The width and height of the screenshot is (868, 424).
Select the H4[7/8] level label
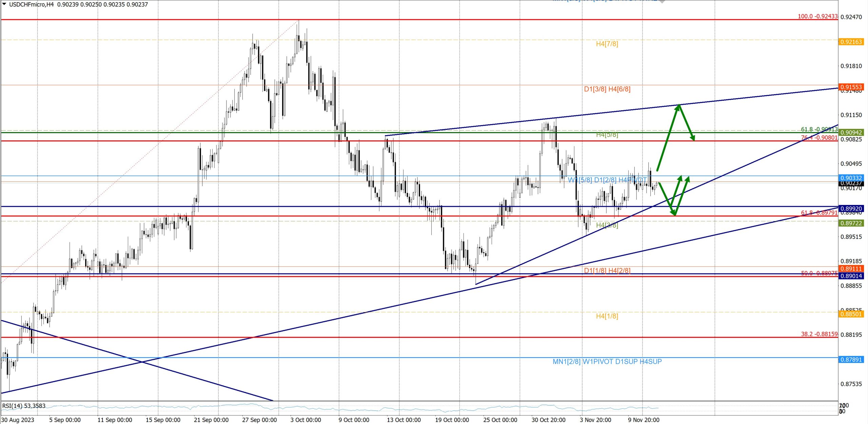pos(607,44)
